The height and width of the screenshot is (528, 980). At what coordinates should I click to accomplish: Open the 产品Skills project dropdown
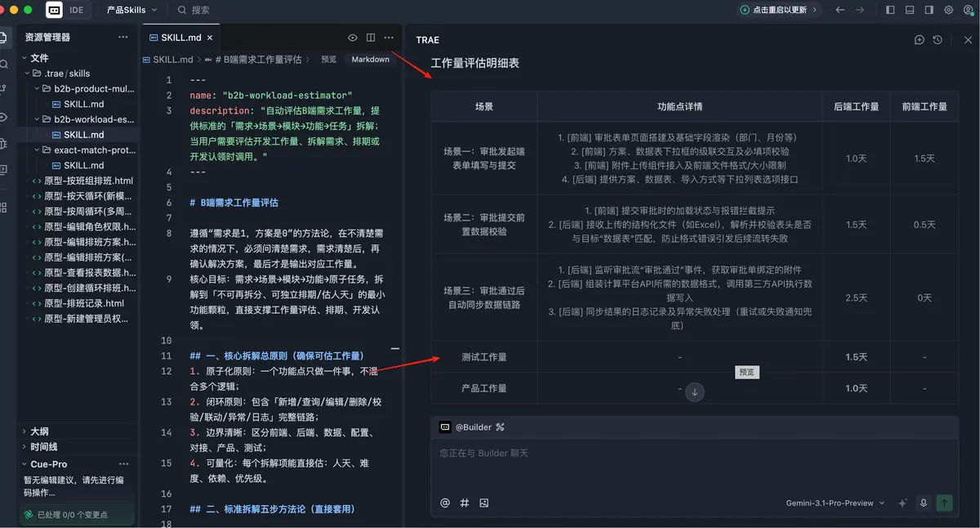[x=132, y=10]
